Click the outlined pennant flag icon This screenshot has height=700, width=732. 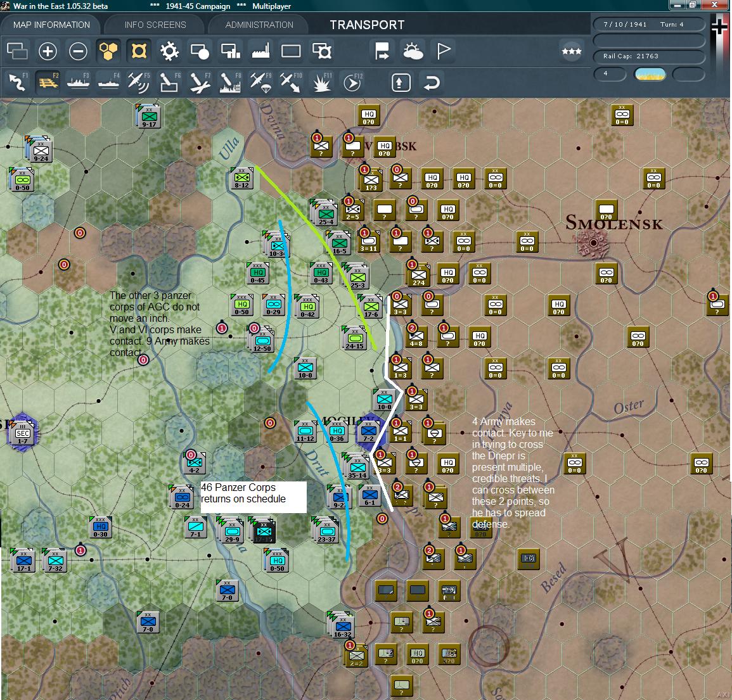pos(443,51)
